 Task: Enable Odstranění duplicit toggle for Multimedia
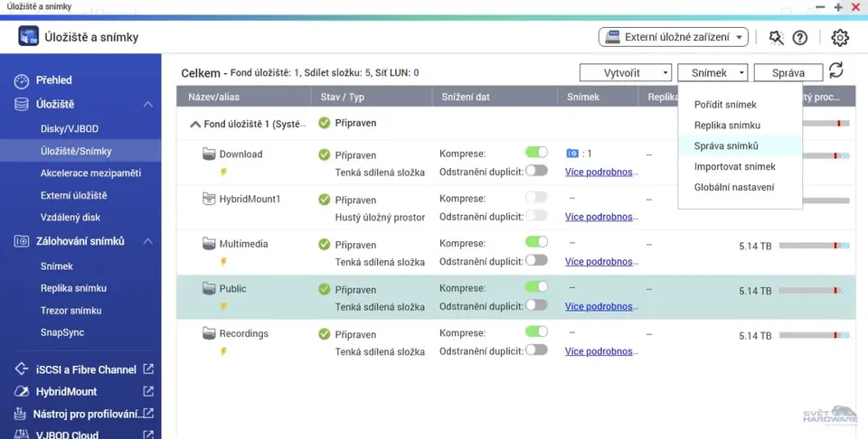(x=536, y=260)
